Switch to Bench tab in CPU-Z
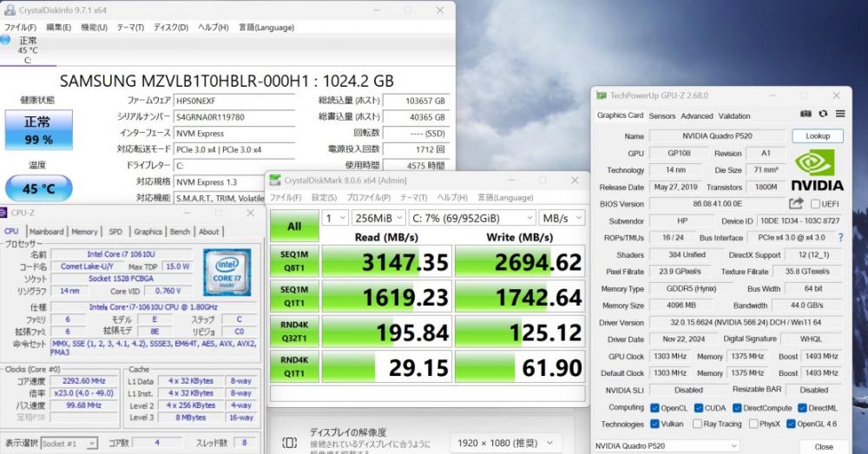This screenshot has height=454, width=868. tap(180, 232)
